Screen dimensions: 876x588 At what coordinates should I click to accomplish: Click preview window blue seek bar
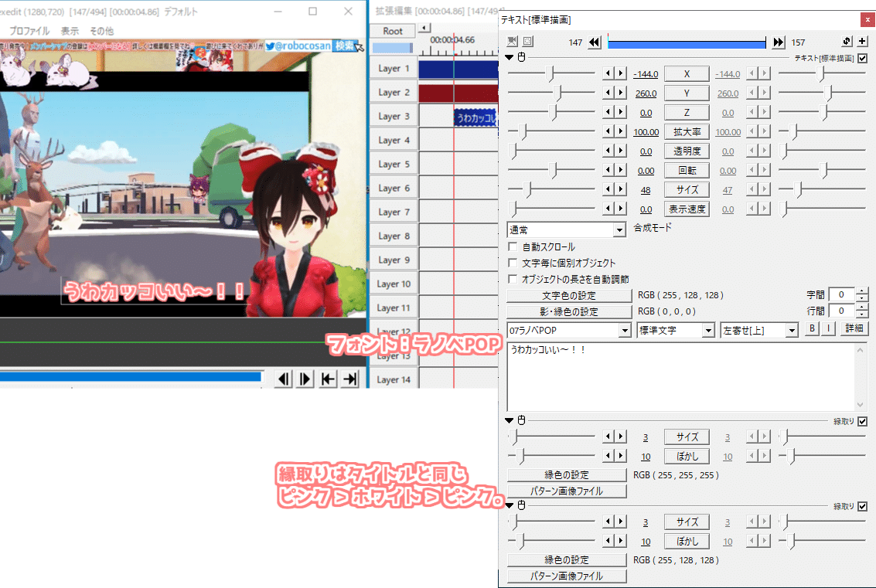click(130, 377)
